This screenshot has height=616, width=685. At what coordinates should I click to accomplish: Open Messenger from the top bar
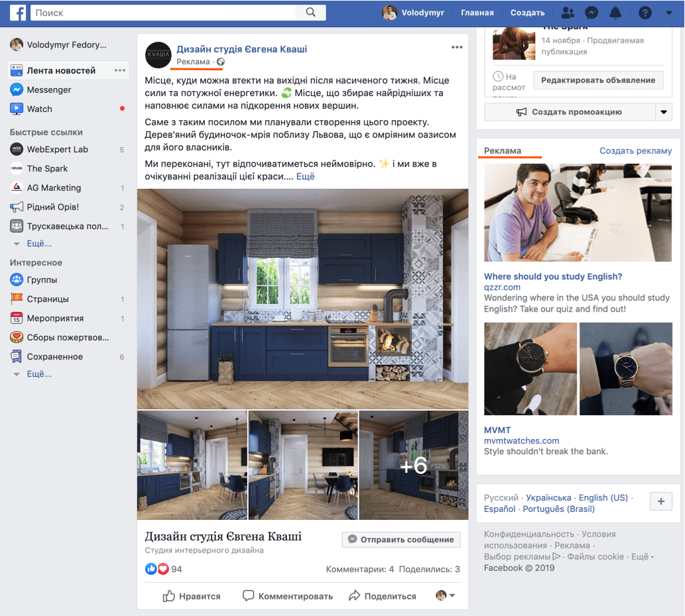coord(592,12)
